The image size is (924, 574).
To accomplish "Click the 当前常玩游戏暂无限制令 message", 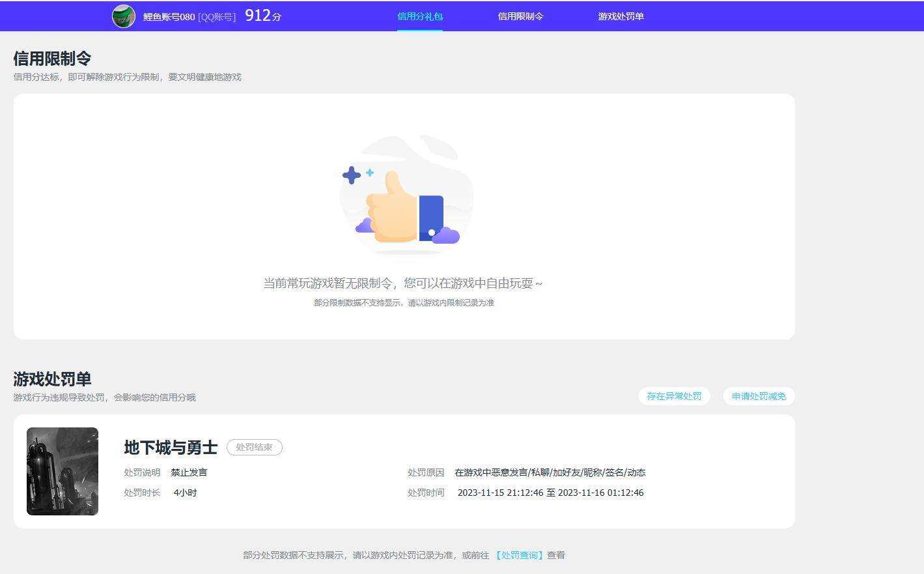I will (402, 283).
